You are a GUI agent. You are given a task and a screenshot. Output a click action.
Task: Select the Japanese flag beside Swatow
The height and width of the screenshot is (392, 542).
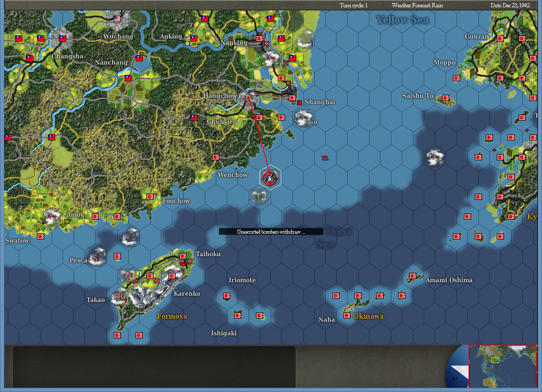tap(41, 236)
